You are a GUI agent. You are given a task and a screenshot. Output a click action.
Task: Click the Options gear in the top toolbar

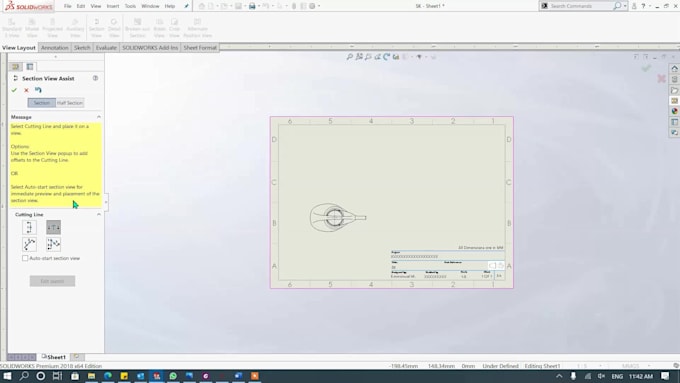(312, 6)
